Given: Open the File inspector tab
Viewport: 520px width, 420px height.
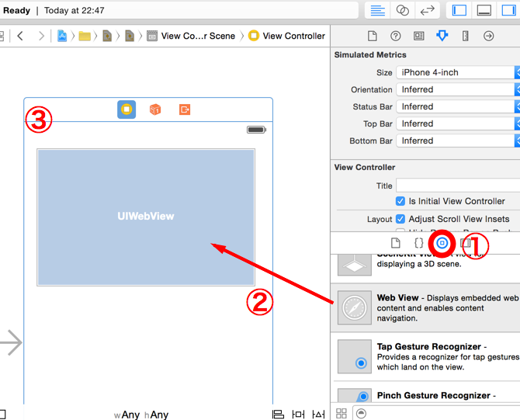Looking at the screenshot, I should tap(373, 36).
